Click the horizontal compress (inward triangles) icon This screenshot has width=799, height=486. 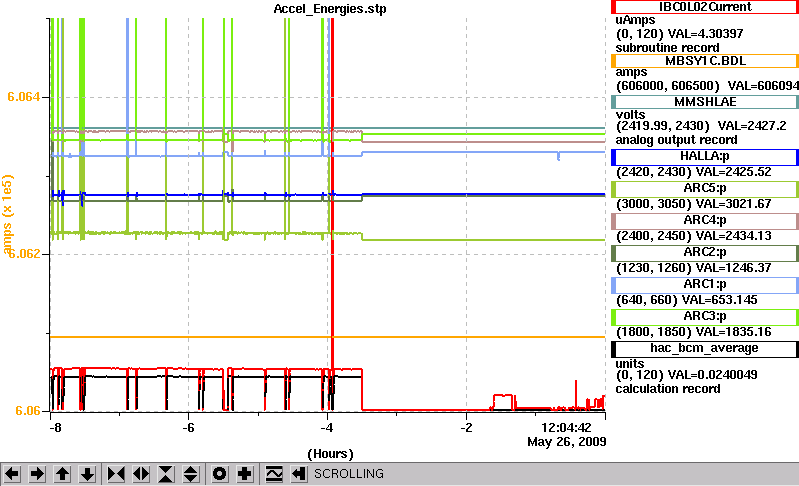click(116, 474)
